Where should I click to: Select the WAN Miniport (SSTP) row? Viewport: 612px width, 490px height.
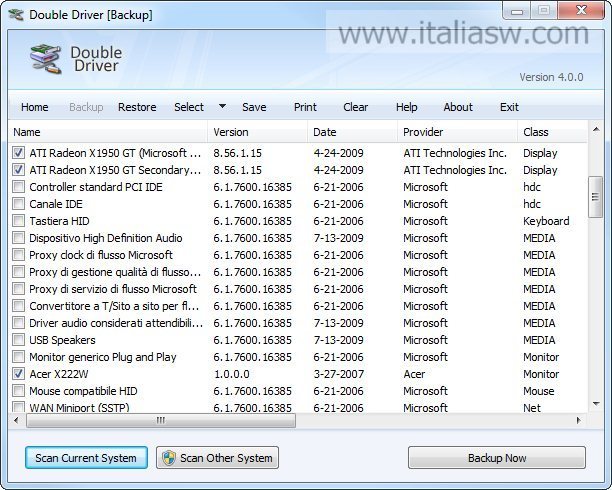[298, 408]
